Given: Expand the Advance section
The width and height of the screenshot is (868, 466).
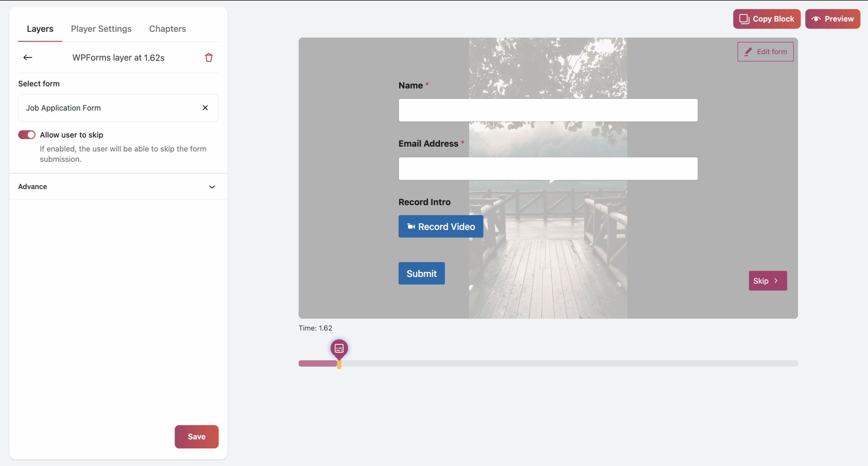Looking at the screenshot, I should 212,187.
